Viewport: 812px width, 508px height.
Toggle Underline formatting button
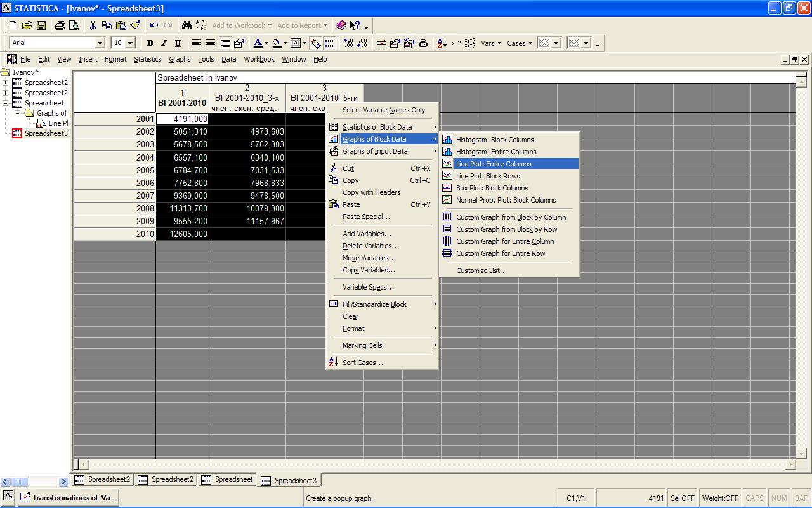coord(178,43)
